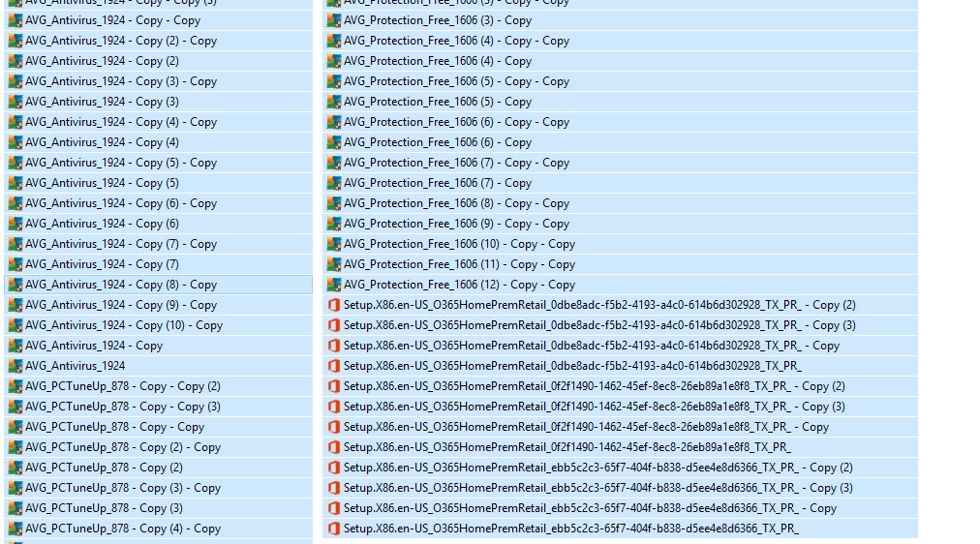Screen dimensions: 980x544
Task: Select Setup.X86 ebb5c2c3 TX_PR_ - Copy (3) file name
Action: point(598,488)
